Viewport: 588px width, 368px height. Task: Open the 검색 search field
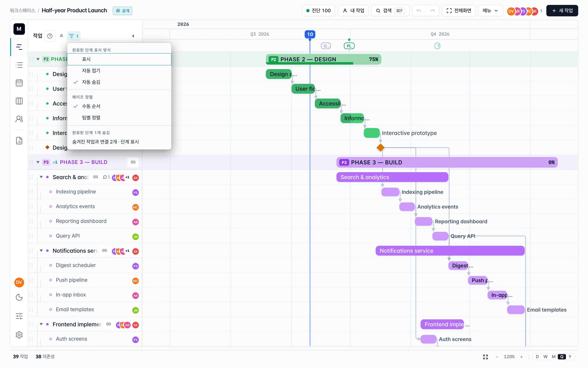pyautogui.click(x=390, y=11)
